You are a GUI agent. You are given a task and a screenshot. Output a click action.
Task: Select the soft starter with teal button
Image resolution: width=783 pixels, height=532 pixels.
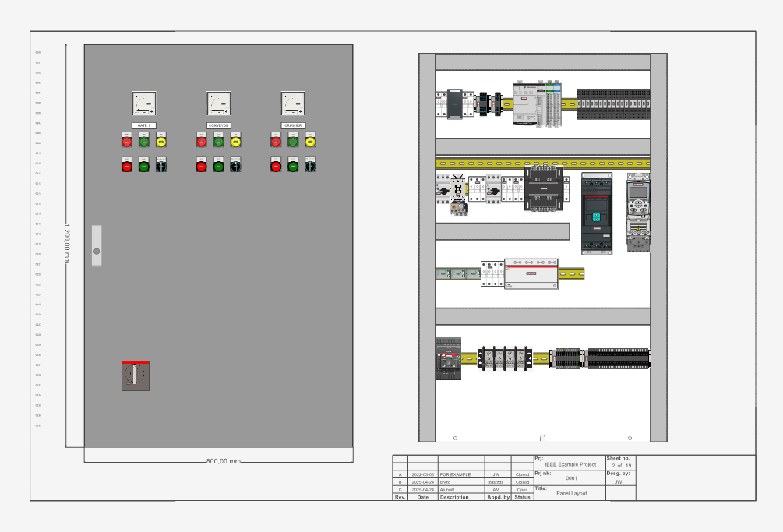click(x=597, y=213)
